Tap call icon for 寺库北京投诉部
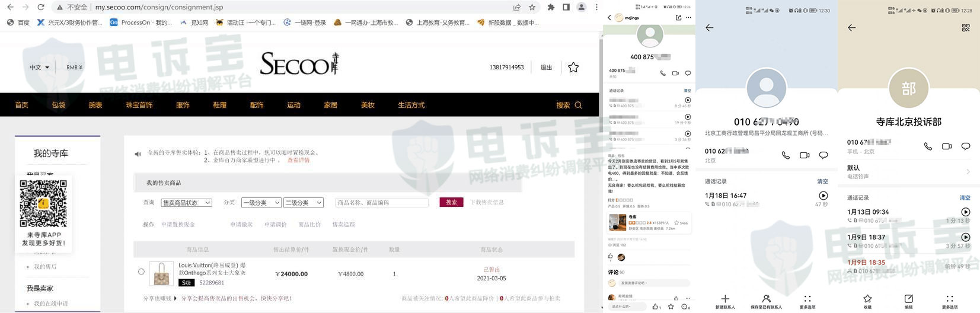The image size is (980, 313). coord(928,146)
